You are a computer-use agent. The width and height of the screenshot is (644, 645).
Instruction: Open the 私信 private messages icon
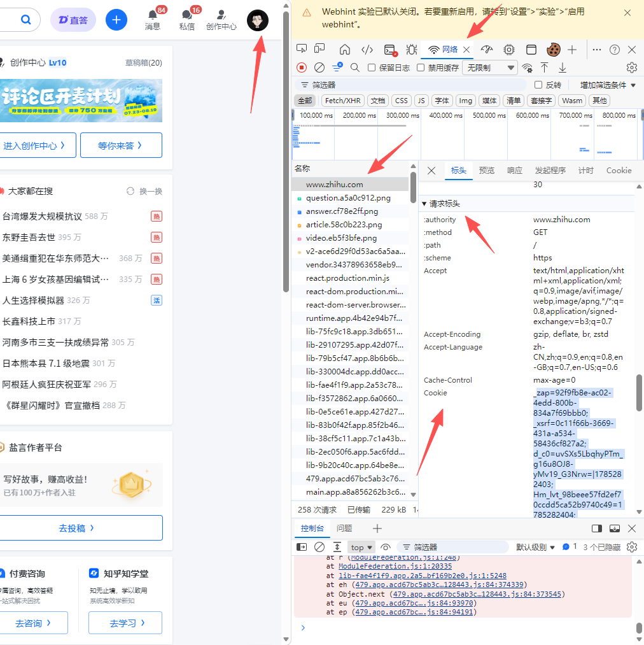coord(187,19)
